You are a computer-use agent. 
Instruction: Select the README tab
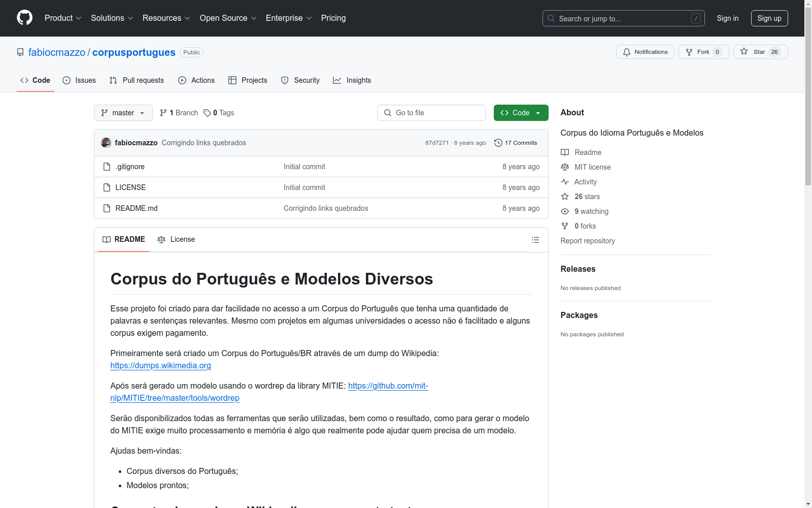pos(124,239)
